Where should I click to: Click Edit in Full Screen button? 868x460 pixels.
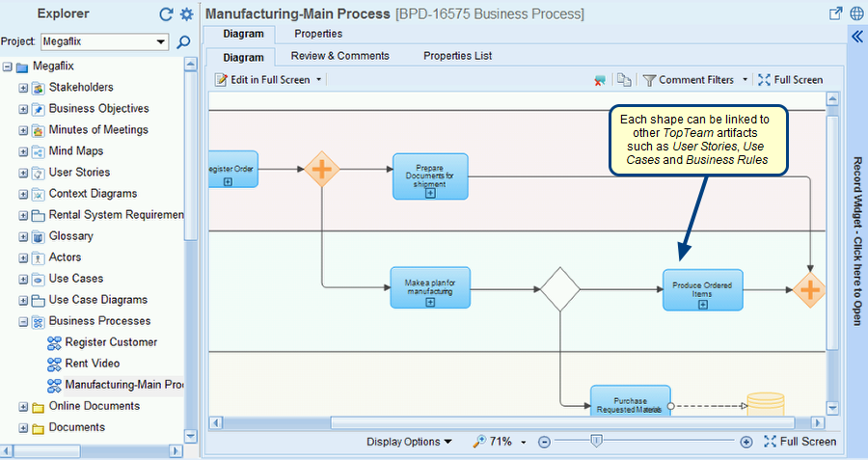(x=262, y=80)
